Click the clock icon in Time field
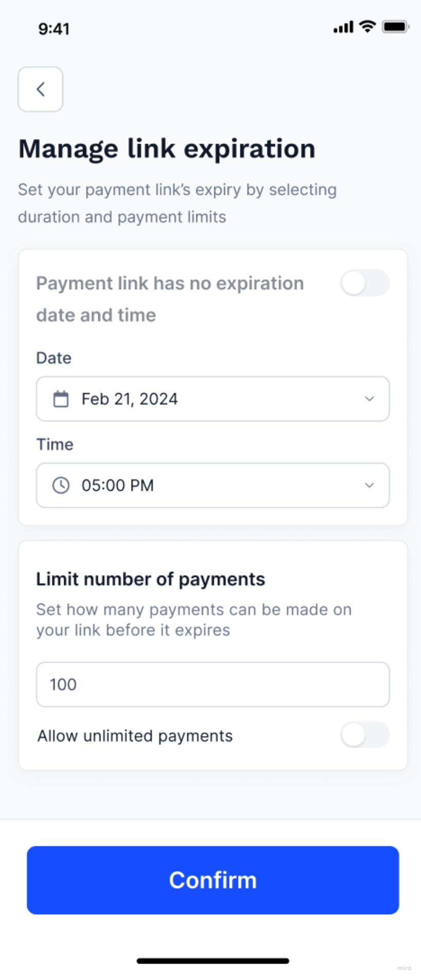421x980 pixels. pos(61,485)
